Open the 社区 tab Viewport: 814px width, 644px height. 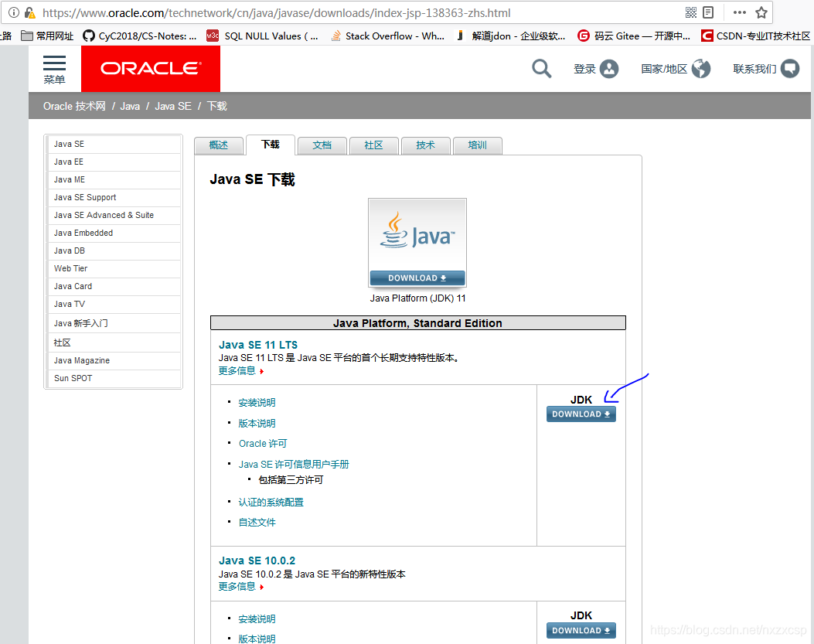tap(374, 145)
